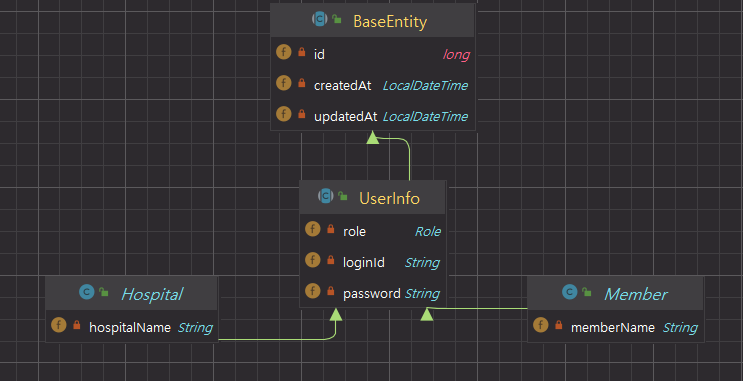The image size is (743, 381).
Task: Click the LocalDateTime type of createdAt
Action: [425, 86]
